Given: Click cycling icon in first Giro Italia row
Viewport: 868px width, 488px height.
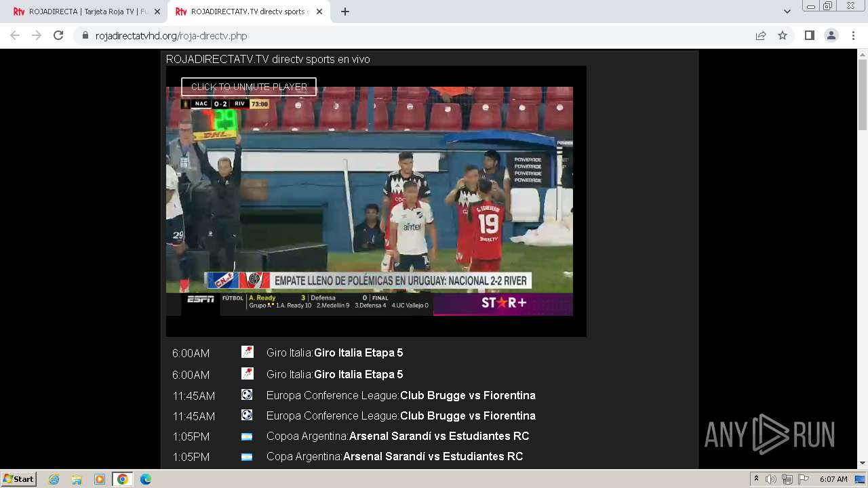Looking at the screenshot, I should click(x=247, y=352).
